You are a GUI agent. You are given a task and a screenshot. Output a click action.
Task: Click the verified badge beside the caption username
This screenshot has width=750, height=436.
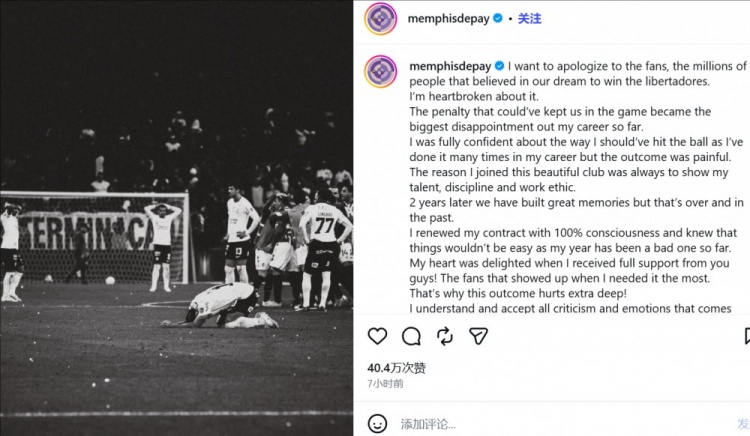tap(500, 66)
